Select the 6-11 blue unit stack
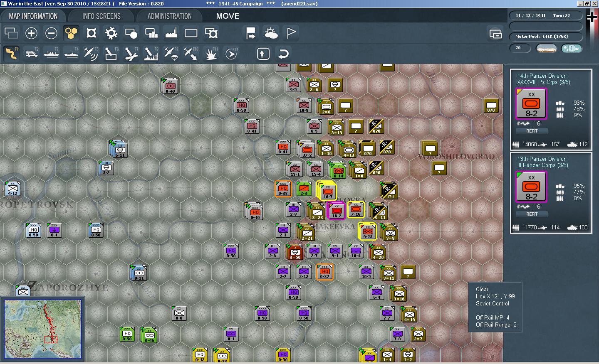Viewport: 599px width, 364px height. [119, 150]
